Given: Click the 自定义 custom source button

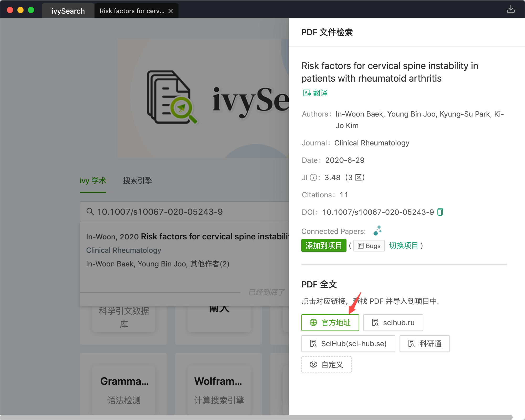Looking at the screenshot, I should pos(326,365).
